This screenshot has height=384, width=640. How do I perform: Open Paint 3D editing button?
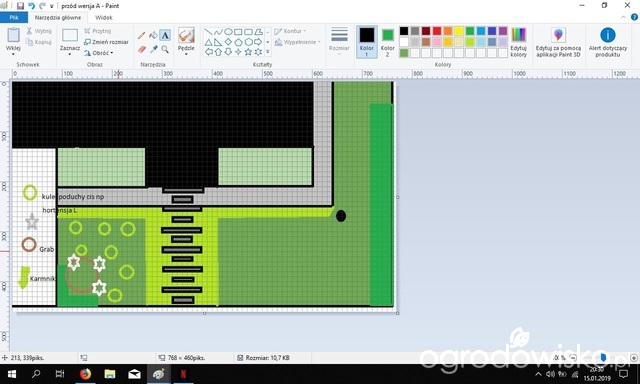tap(558, 42)
